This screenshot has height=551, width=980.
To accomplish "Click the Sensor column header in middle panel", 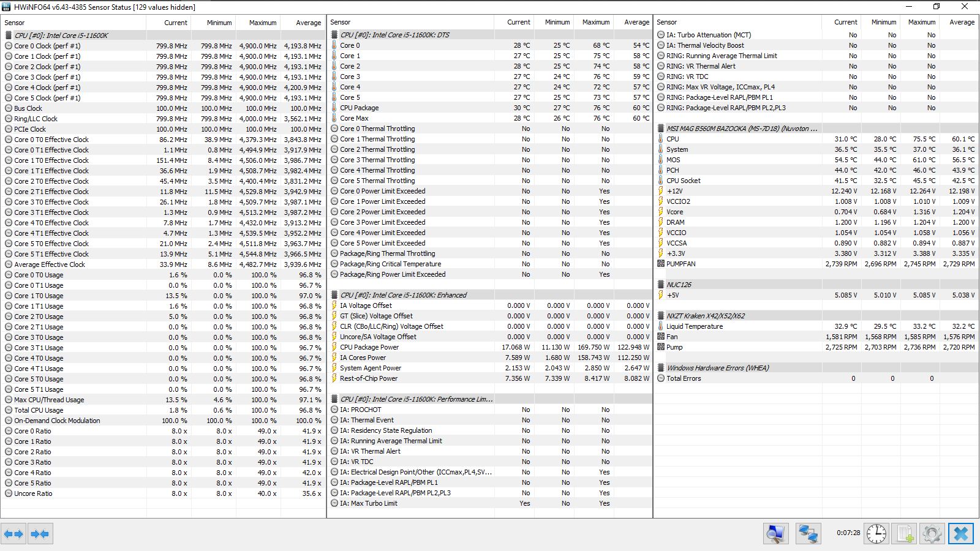I will pos(411,22).
